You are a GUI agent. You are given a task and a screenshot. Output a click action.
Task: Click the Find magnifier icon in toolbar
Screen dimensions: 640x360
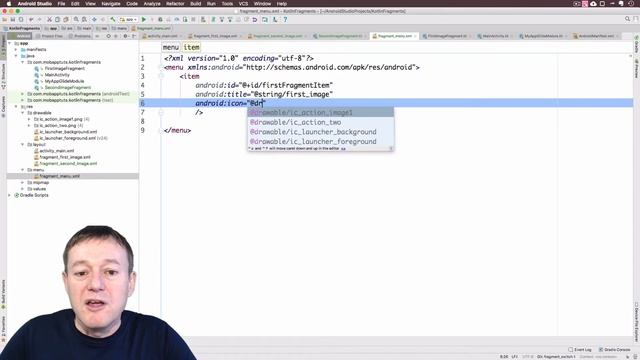pyautogui.click(x=76, y=19)
